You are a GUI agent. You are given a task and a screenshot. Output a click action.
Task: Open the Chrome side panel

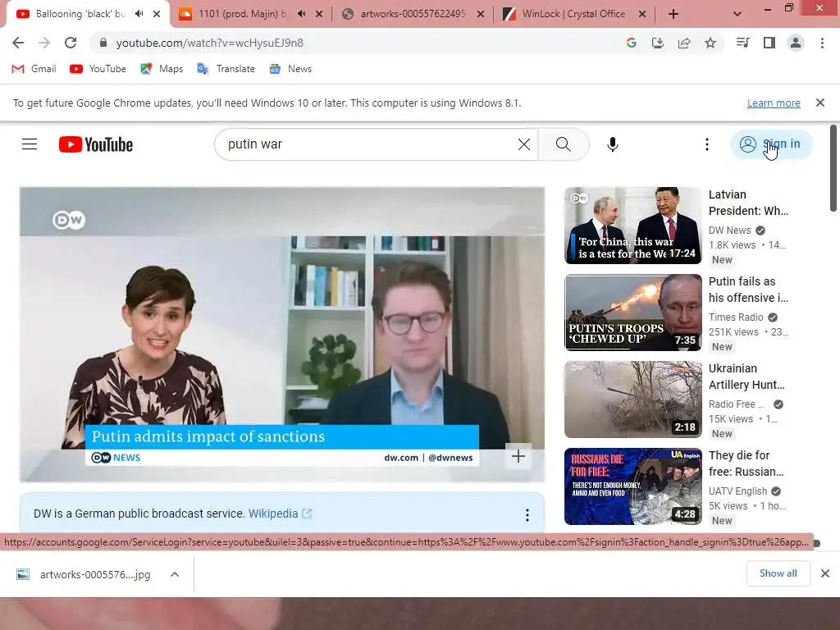click(769, 43)
